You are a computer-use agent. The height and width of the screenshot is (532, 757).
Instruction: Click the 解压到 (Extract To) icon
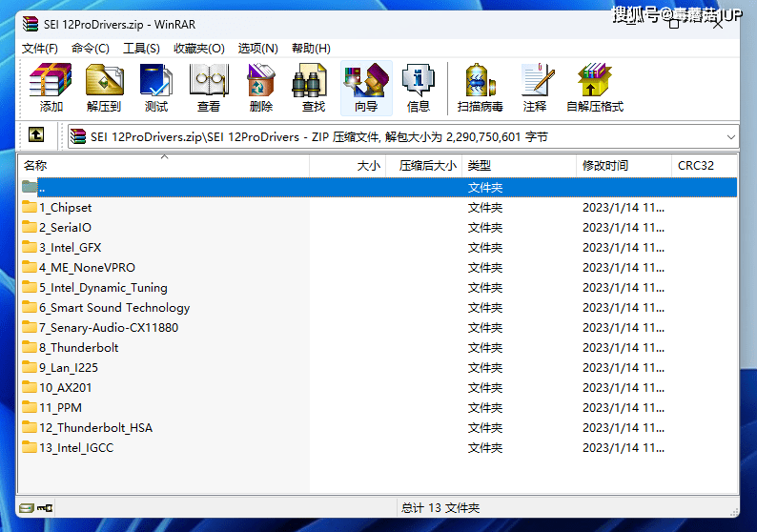tap(104, 88)
